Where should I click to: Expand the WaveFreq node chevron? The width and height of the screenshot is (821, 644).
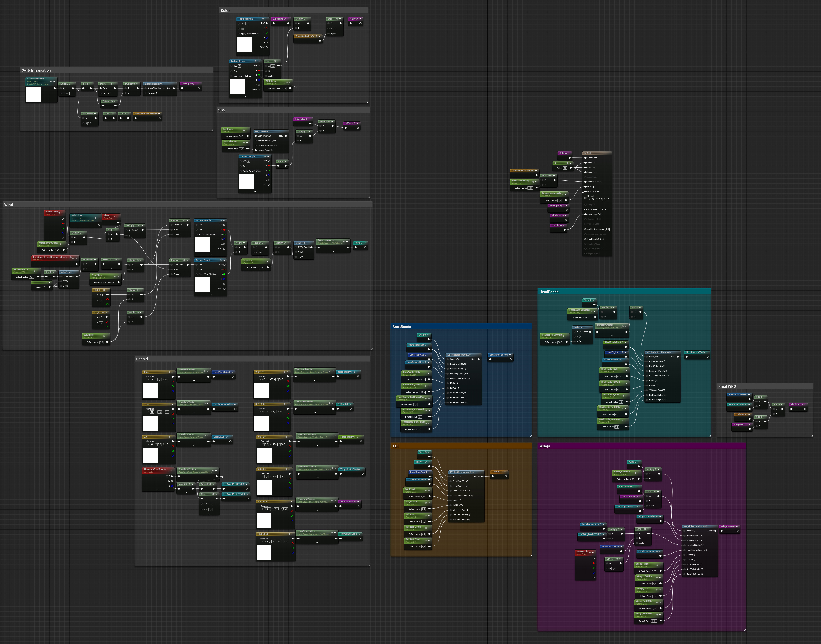point(107,336)
